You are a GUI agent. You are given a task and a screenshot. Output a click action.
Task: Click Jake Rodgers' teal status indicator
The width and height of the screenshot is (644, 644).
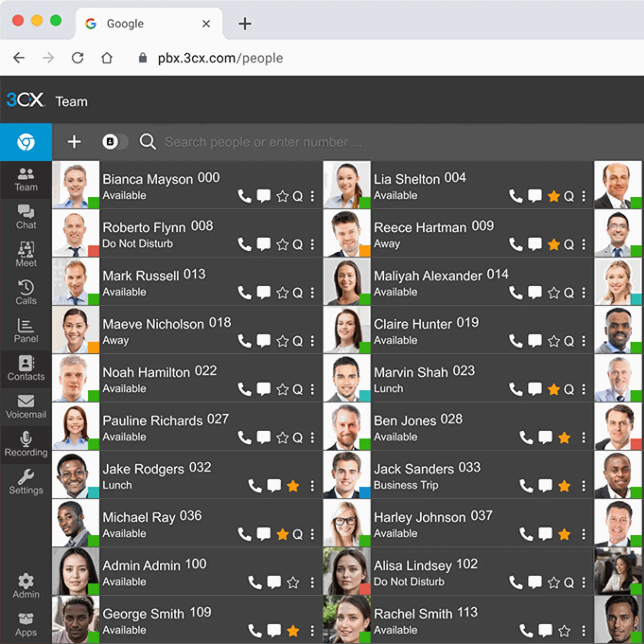point(94,492)
